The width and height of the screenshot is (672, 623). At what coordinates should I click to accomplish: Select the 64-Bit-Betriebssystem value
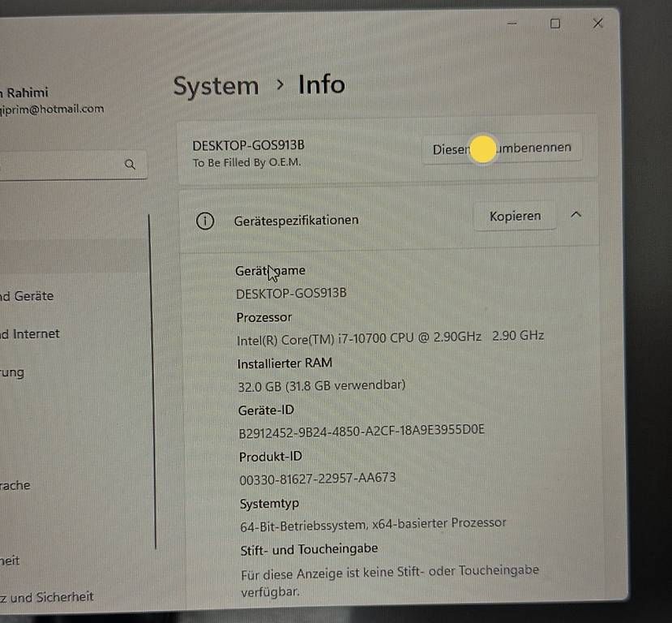(x=373, y=524)
